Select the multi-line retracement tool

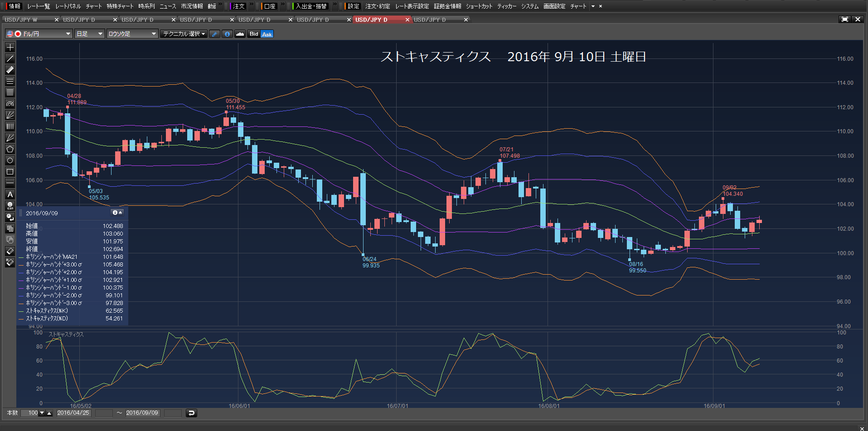pos(10,92)
